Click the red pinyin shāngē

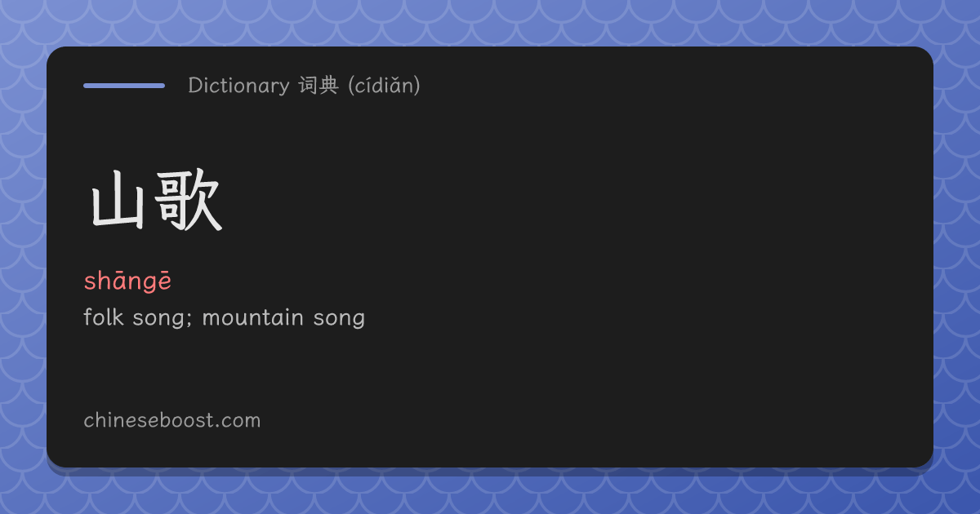[127, 281]
